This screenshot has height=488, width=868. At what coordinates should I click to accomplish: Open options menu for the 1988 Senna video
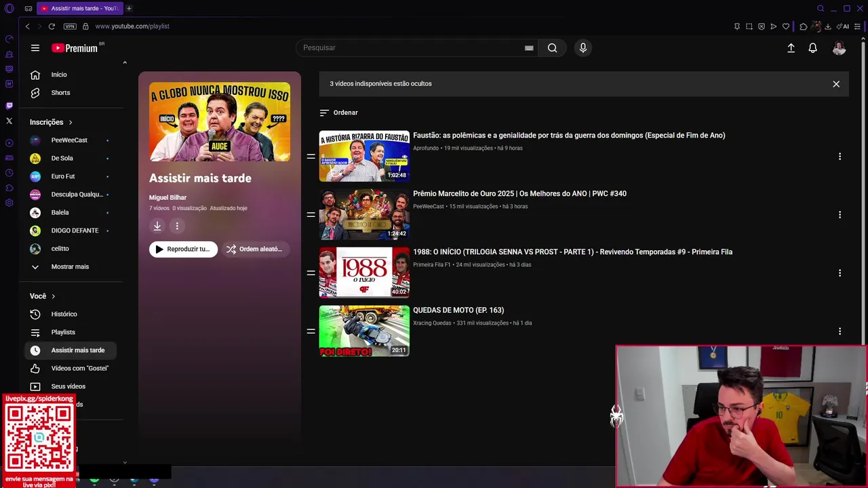pyautogui.click(x=840, y=273)
